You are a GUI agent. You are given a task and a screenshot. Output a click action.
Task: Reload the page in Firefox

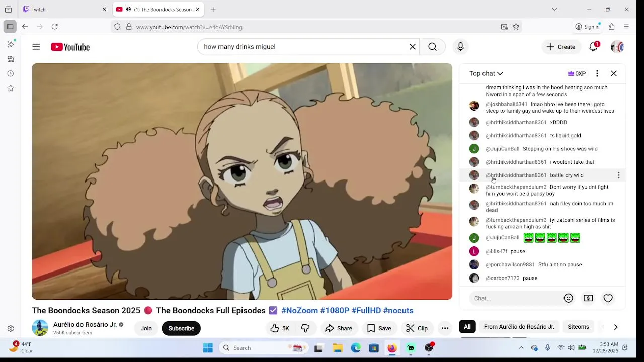(x=55, y=27)
